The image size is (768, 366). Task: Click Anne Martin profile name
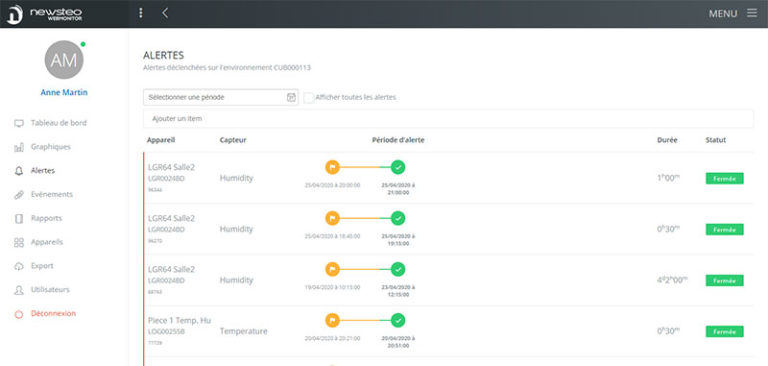tap(64, 92)
